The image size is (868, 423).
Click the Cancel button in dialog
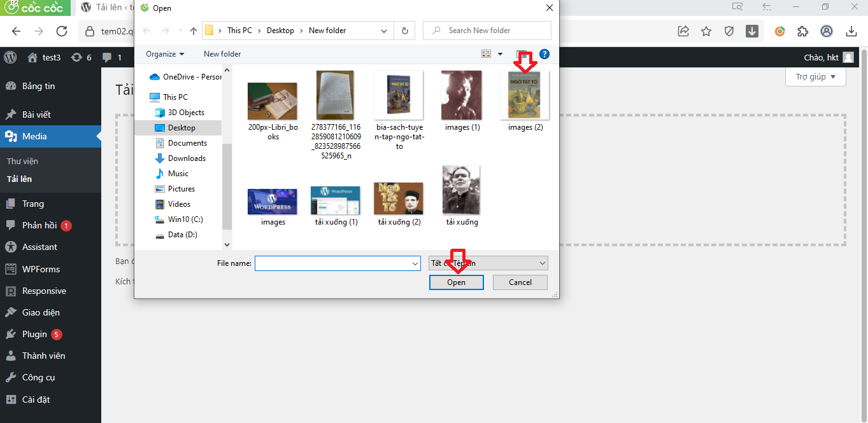(520, 282)
